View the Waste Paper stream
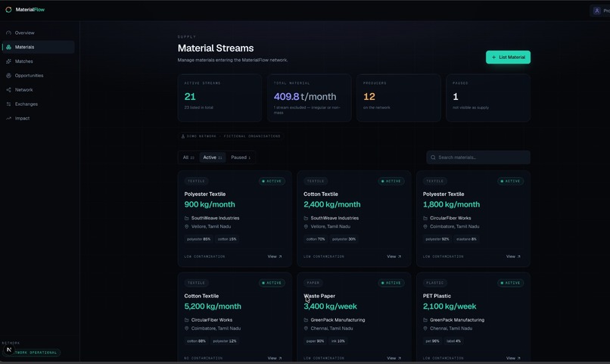The width and height of the screenshot is (610, 364). (394, 358)
